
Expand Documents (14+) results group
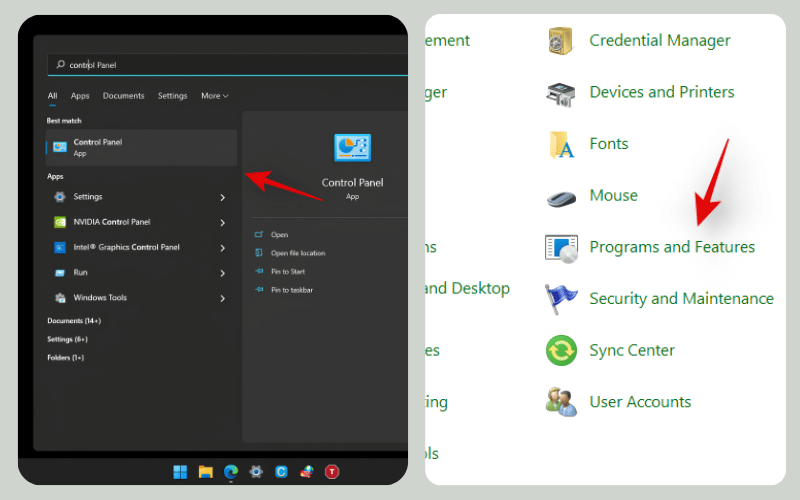tap(74, 321)
